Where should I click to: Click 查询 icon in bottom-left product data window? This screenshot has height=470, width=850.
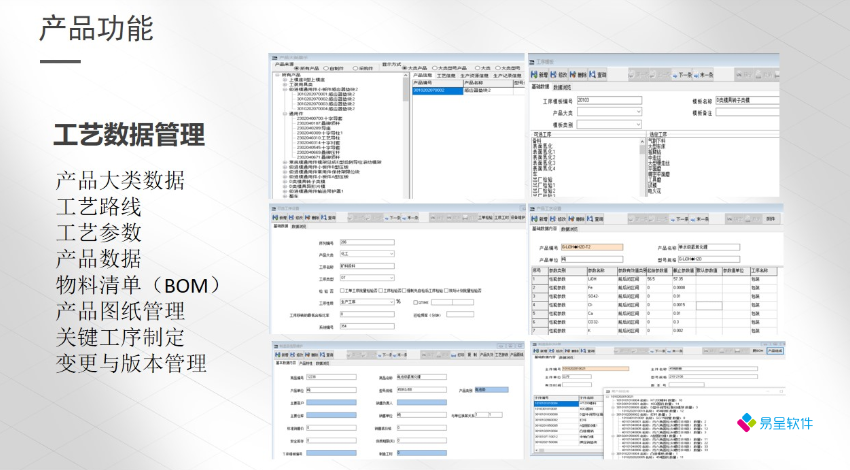point(323,355)
